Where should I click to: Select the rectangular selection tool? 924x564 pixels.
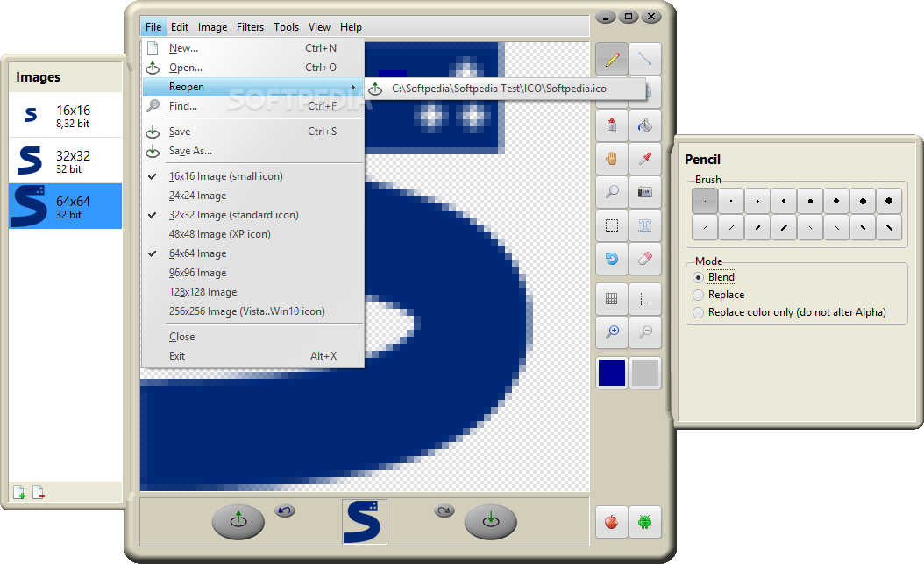point(612,225)
